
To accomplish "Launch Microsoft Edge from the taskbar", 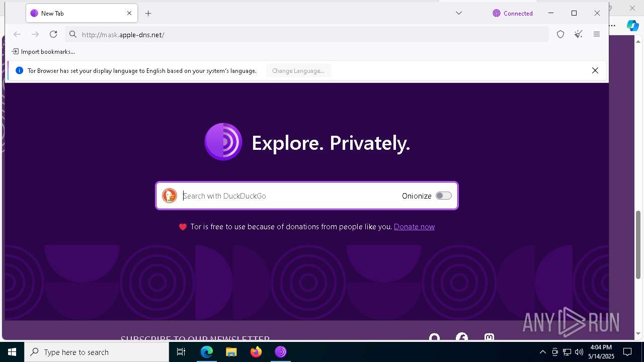I will (207, 352).
